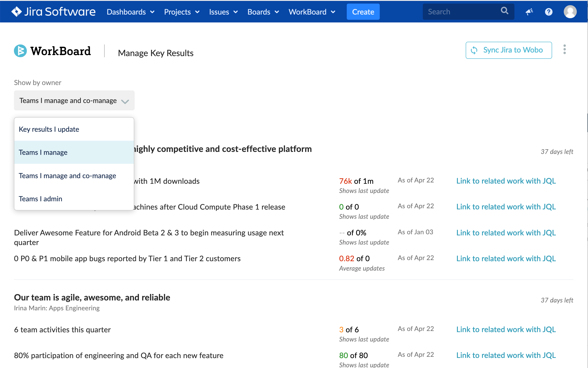Image resolution: width=588 pixels, height=368 pixels.
Task: Click 'Our team is agile, awesome, and reliable' heading
Action: point(92,297)
